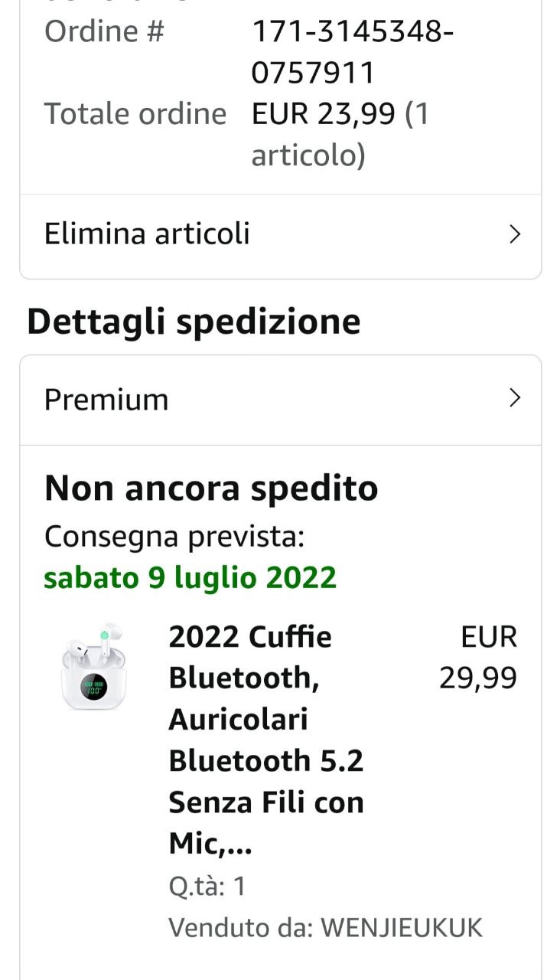This screenshot has width=560, height=980.
Task: Open the 2022 Cuffie Bluetooth product title
Action: tap(266, 740)
